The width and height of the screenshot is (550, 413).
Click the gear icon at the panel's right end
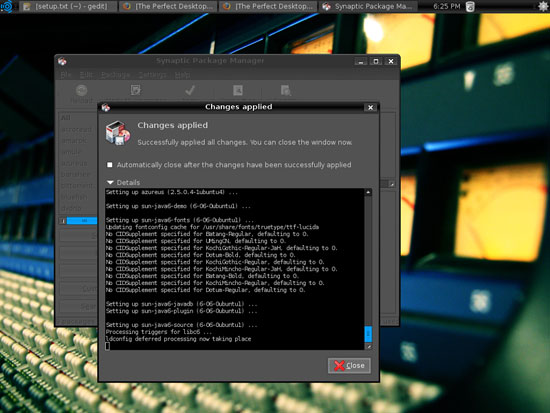(x=543, y=6)
